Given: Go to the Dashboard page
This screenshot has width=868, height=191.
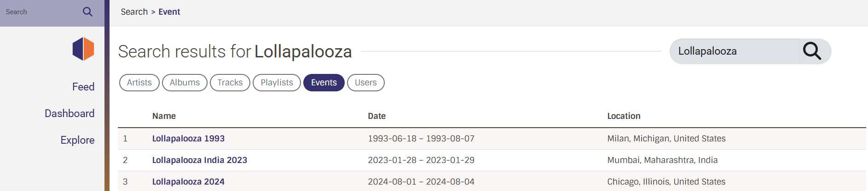Looking at the screenshot, I should click(69, 113).
